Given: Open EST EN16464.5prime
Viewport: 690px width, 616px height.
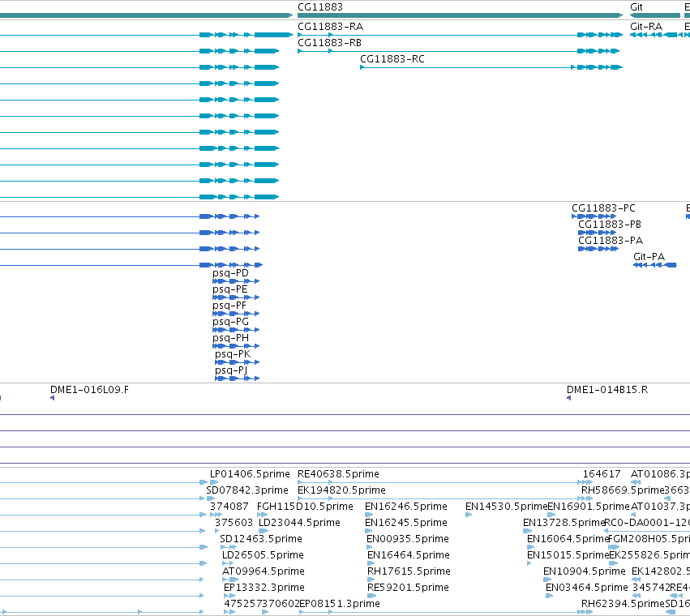Looking at the screenshot, I should [x=409, y=555].
